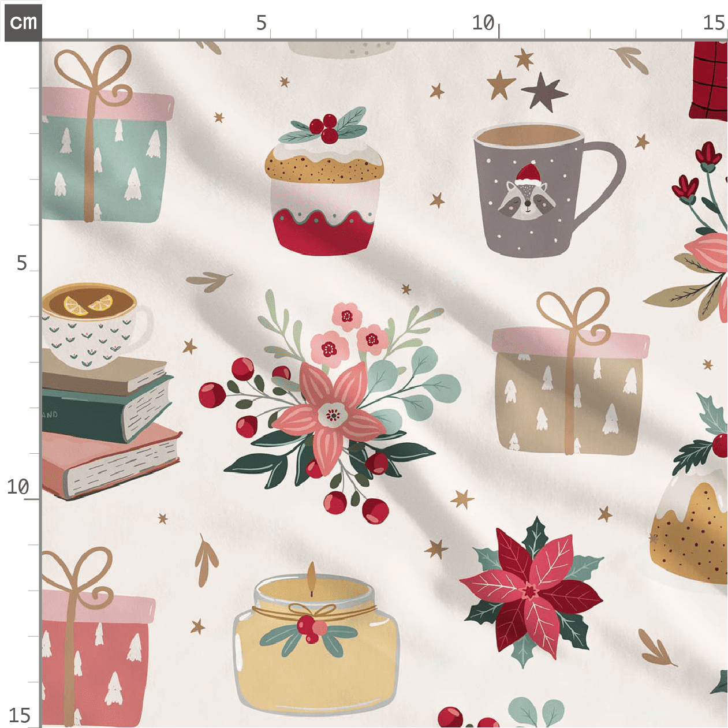Image resolution: width=728 pixels, height=728 pixels.
Task: Click the pink flower bouquet illustration
Action: [x=329, y=406]
